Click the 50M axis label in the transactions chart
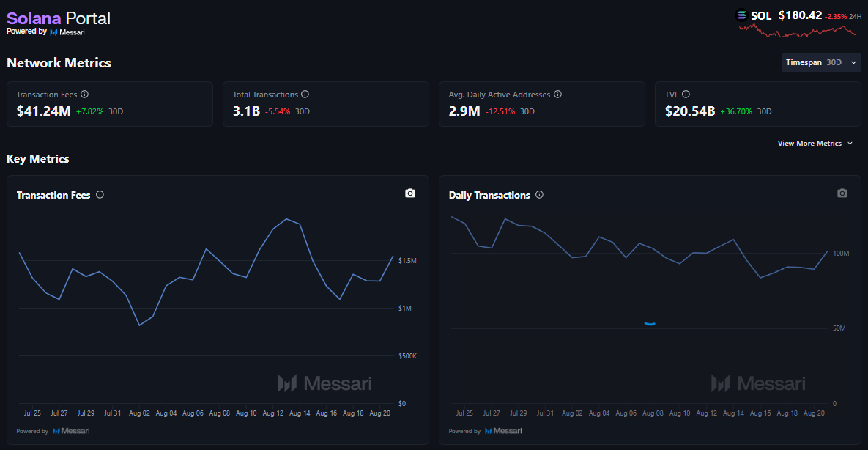The width and height of the screenshot is (868, 450). point(839,328)
